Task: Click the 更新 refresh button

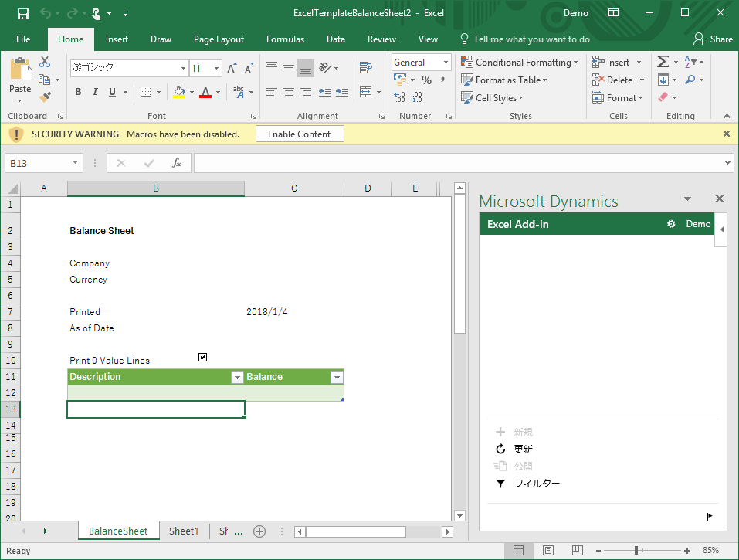Action: coord(514,450)
